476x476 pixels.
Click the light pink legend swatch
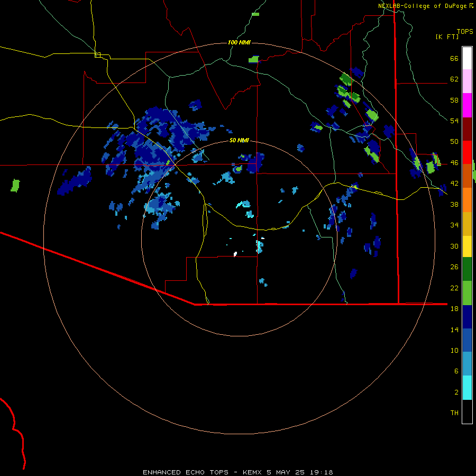tap(467, 81)
